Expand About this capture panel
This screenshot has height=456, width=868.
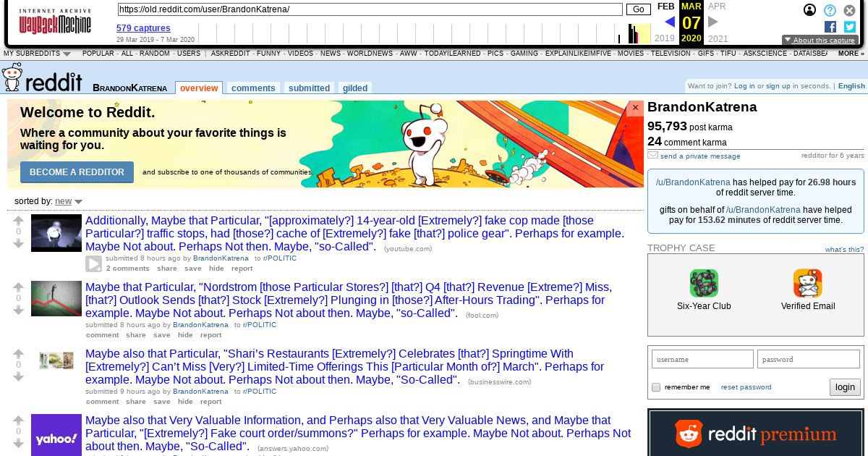tap(820, 41)
